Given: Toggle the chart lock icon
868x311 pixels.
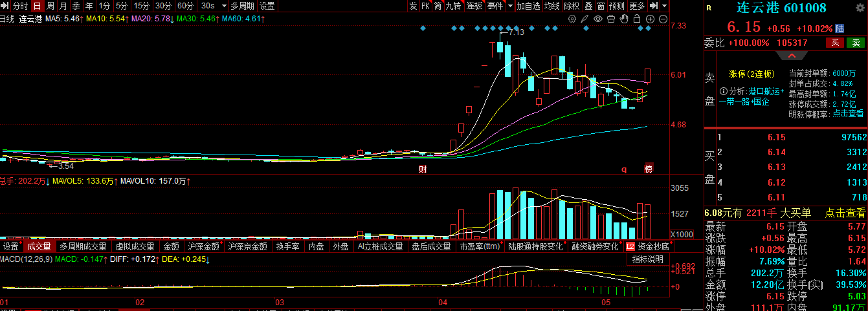Looking at the screenshot, I should (x=637, y=19).
